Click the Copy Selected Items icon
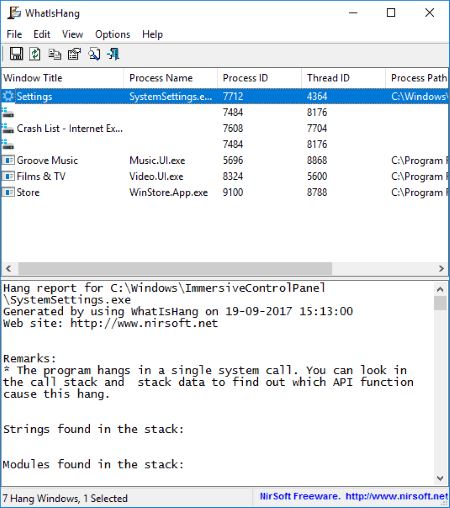Screen dimensions: 450x508 pos(55,54)
